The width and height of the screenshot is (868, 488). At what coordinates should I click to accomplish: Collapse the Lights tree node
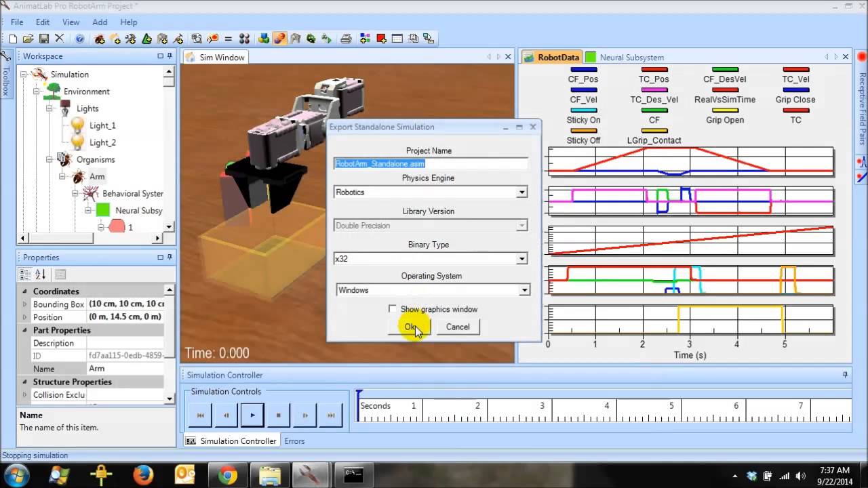click(x=49, y=108)
